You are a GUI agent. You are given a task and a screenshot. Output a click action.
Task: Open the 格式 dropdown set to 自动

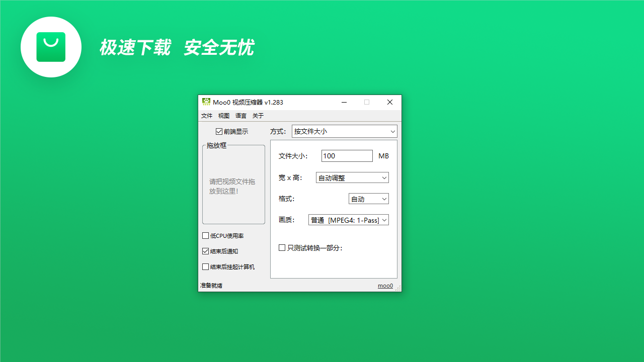(369, 199)
